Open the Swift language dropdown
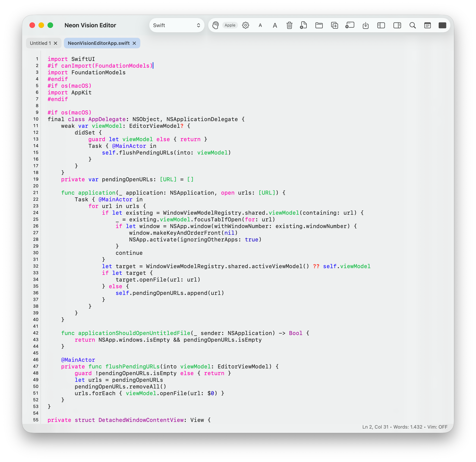The height and width of the screenshot is (462, 476). (177, 25)
